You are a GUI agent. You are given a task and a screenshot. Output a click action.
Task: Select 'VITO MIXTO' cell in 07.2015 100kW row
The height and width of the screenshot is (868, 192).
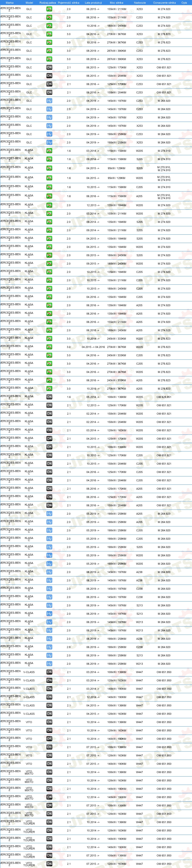(29, 806)
